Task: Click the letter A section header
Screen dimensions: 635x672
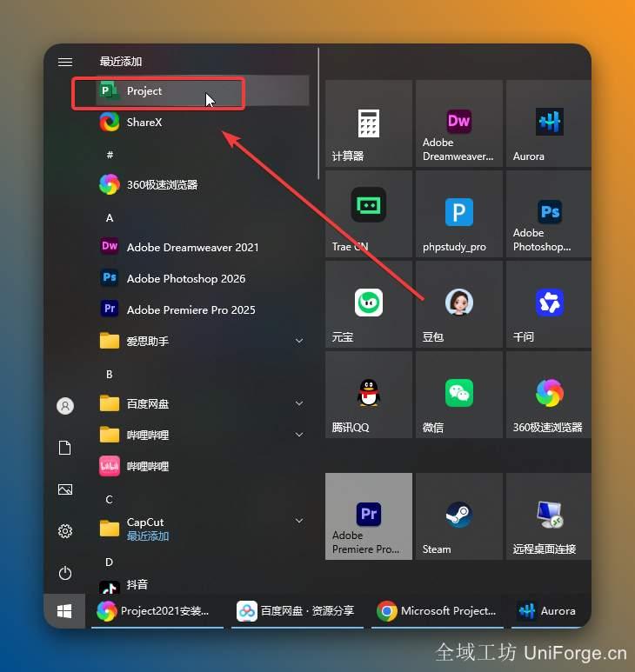Action: point(110,217)
